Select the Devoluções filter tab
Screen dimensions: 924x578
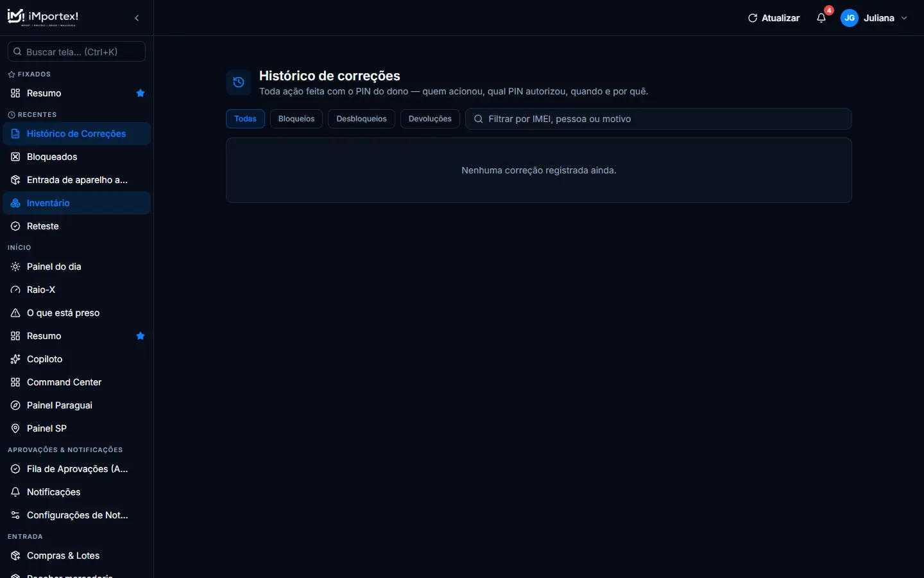[x=430, y=119]
